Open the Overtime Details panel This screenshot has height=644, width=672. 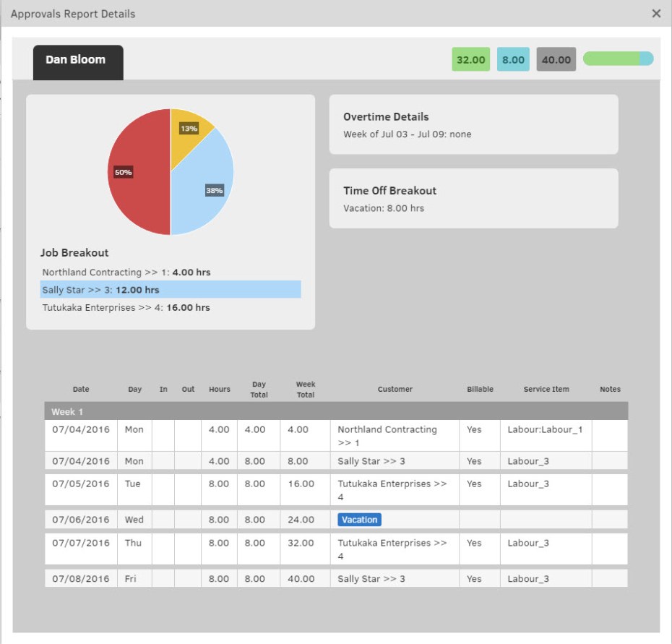(x=473, y=124)
